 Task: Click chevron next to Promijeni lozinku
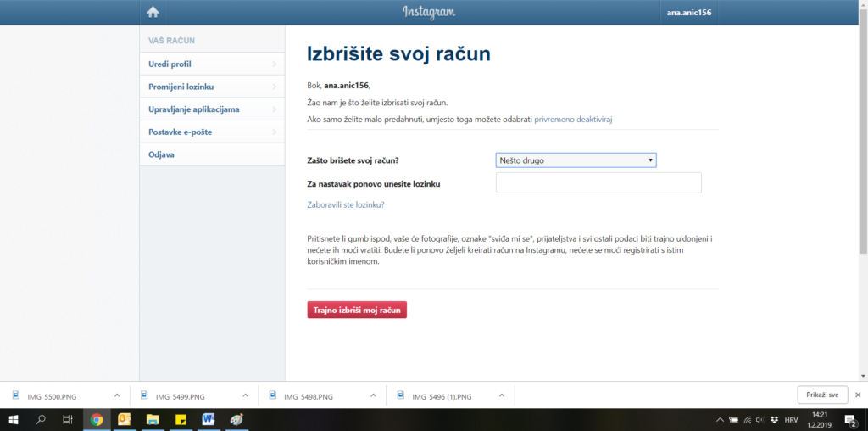(275, 87)
